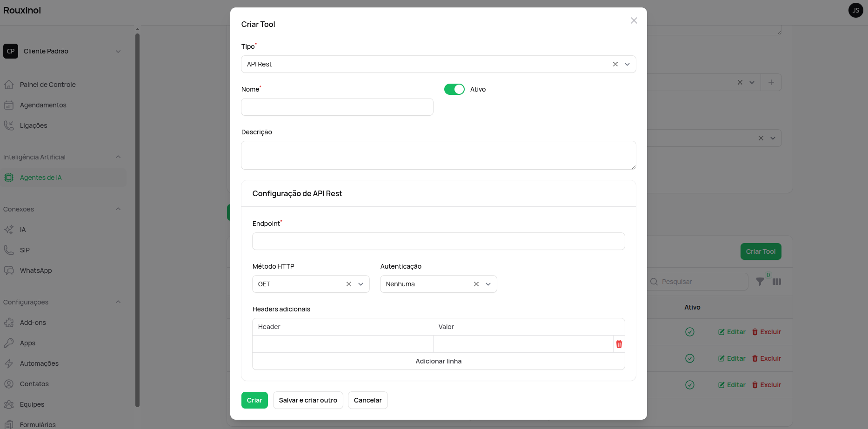The height and width of the screenshot is (429, 868).
Task: Click the Add-ons puzzle icon
Action: [9, 323]
